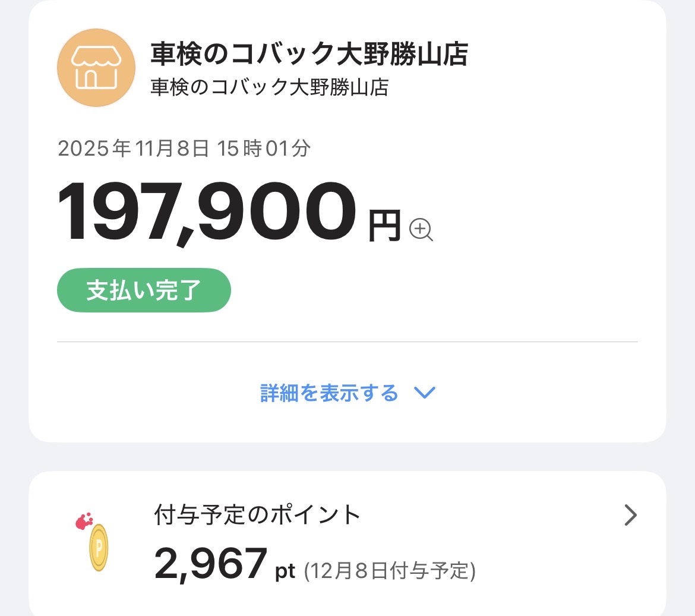Expand details using the blue down chevron
The image size is (695, 616).
(424, 393)
